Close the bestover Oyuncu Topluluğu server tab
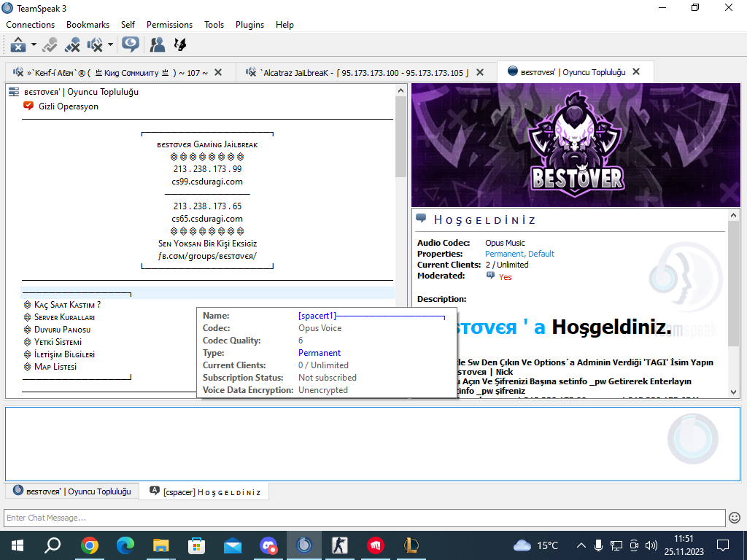Viewport: 747px width, 560px height. [636, 72]
